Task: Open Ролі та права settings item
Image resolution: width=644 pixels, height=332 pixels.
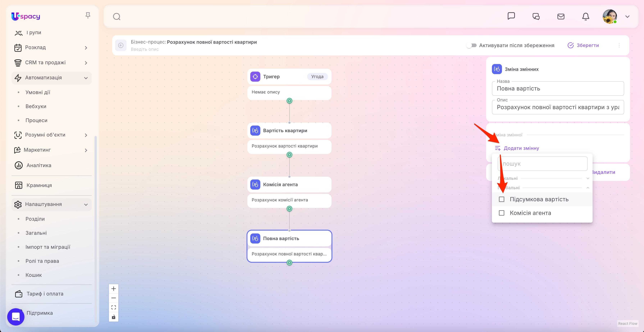Action: (x=42, y=261)
